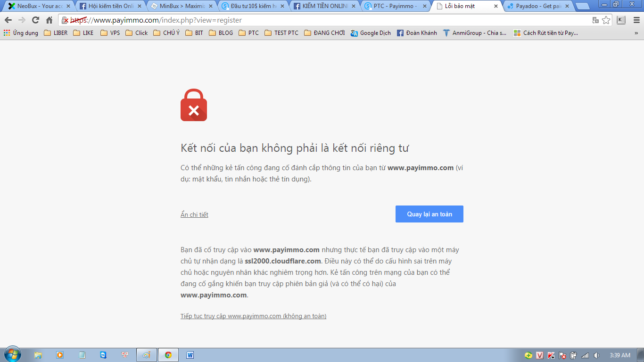Click the battery power tray icon
644x362 pixels.
574,355
